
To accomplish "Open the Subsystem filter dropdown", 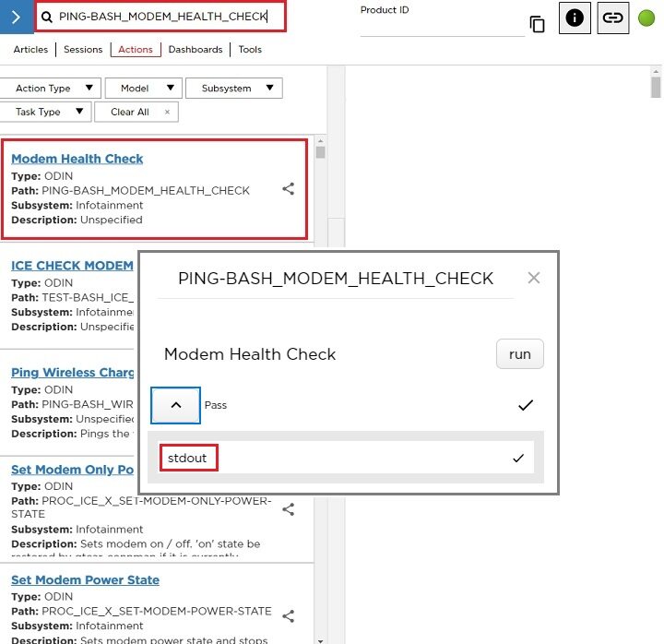I will pos(234,88).
